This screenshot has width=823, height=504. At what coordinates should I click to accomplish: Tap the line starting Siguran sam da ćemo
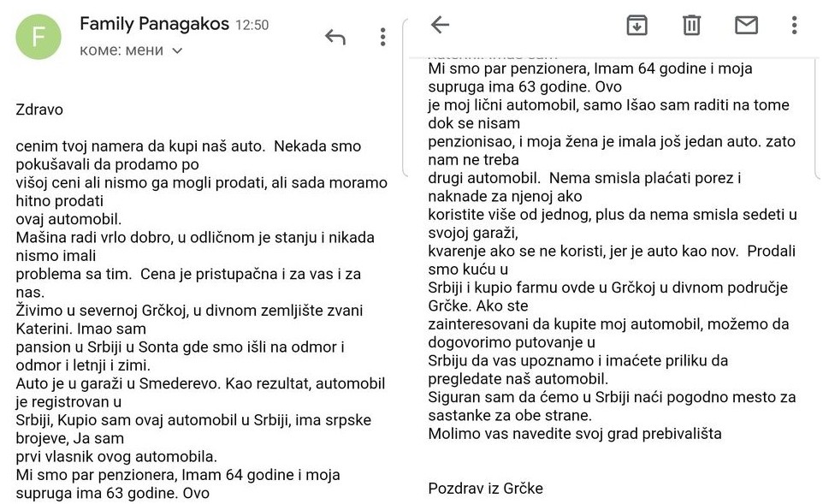coord(612,397)
